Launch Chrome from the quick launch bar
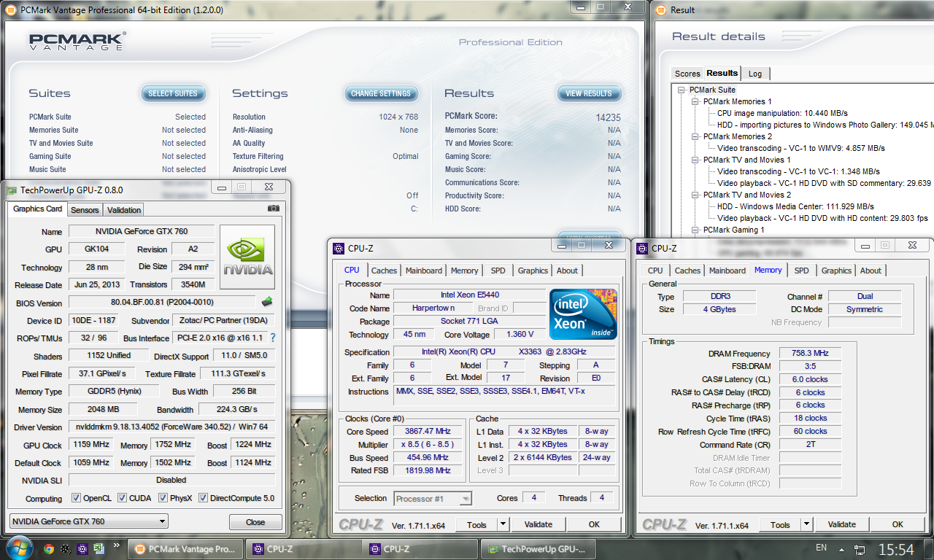The image size is (934, 560). pos(48,549)
